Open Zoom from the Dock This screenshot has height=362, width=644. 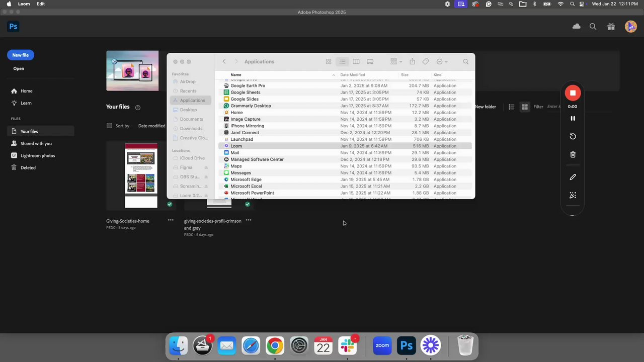(x=382, y=345)
